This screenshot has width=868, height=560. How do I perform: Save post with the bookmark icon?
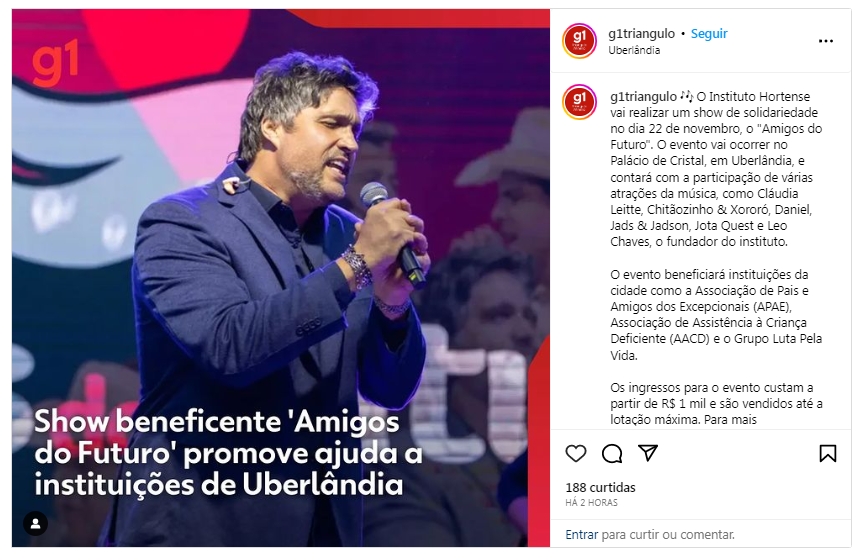828,454
